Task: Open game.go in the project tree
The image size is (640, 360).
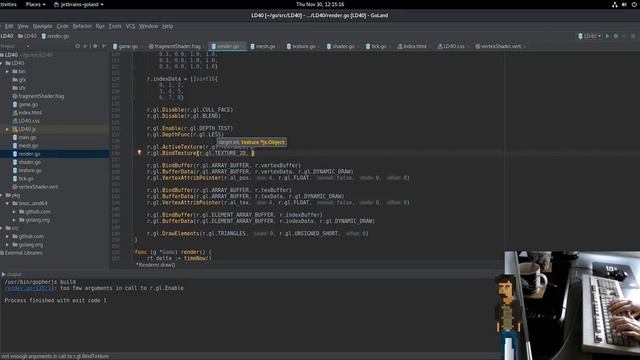Action: 24,104
